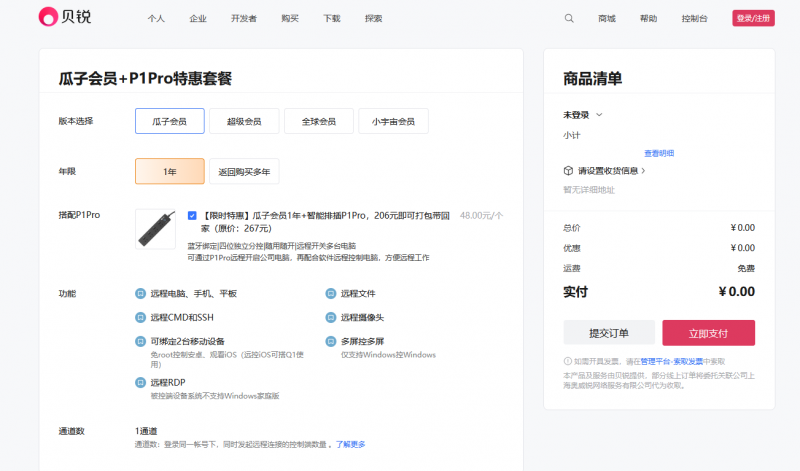Open the search magnifier icon

(569, 18)
